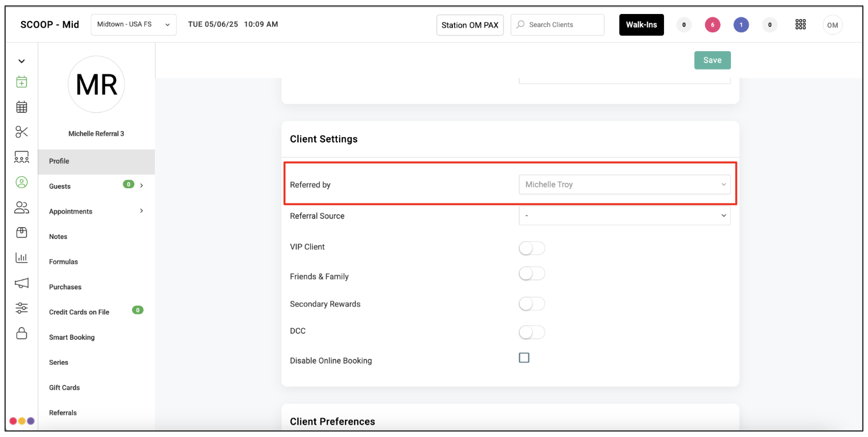Screen dimensions: 868x437
Task: Open the Purchases menu item
Action: click(65, 287)
